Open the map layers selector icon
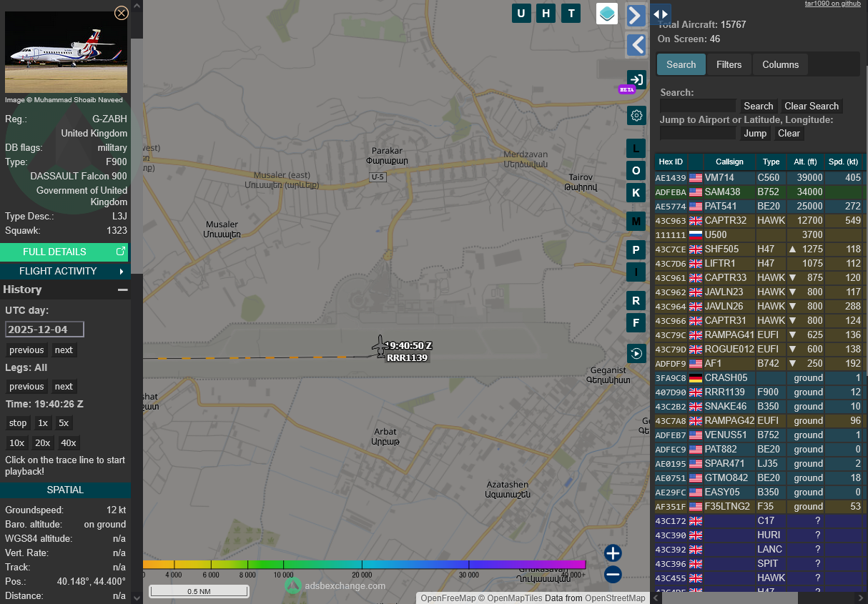The height and width of the screenshot is (604, 868). tap(607, 14)
